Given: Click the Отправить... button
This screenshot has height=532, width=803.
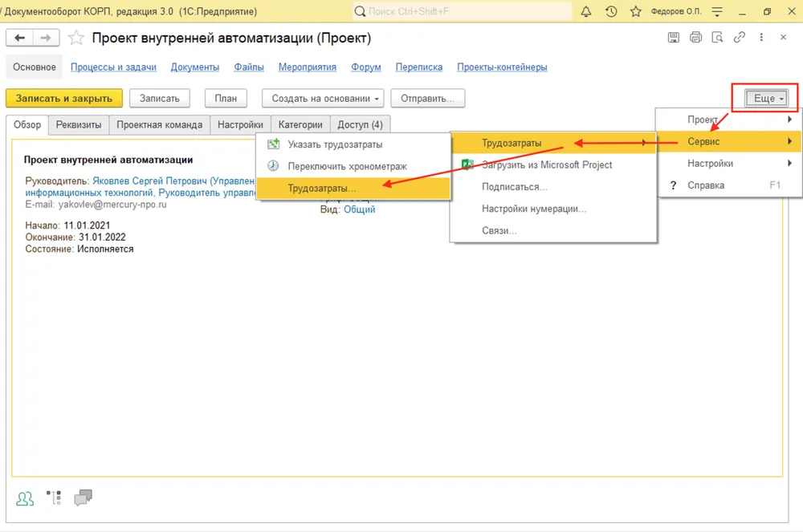Looking at the screenshot, I should pyautogui.click(x=428, y=98).
